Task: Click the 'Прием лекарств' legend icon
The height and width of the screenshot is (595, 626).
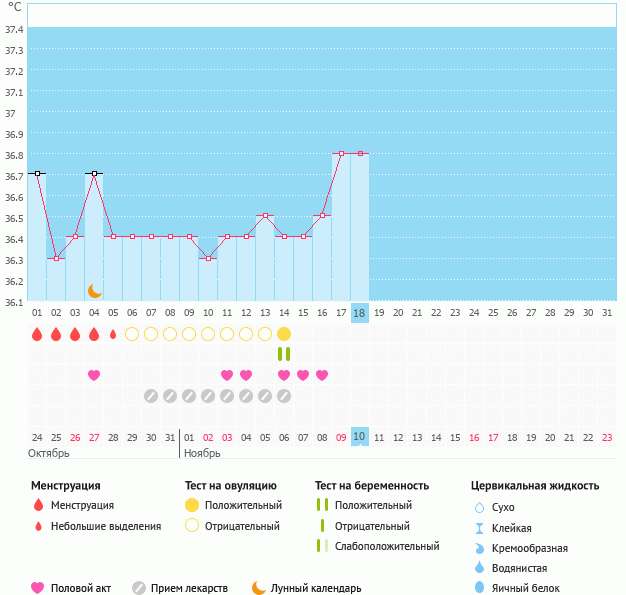Action: coord(139,588)
